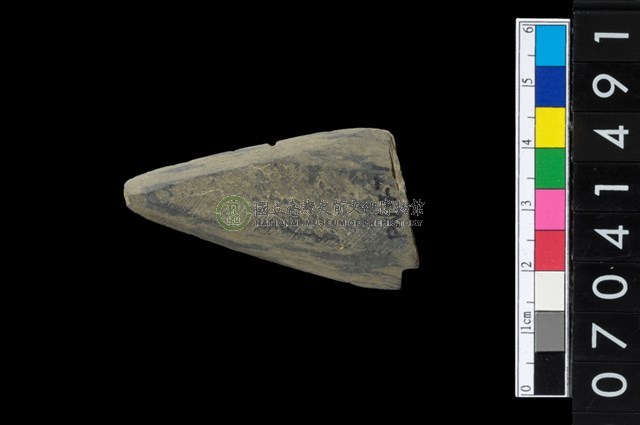The image size is (640, 425).
Task: Pick the yellow patch on the scale
Action: coord(550,127)
